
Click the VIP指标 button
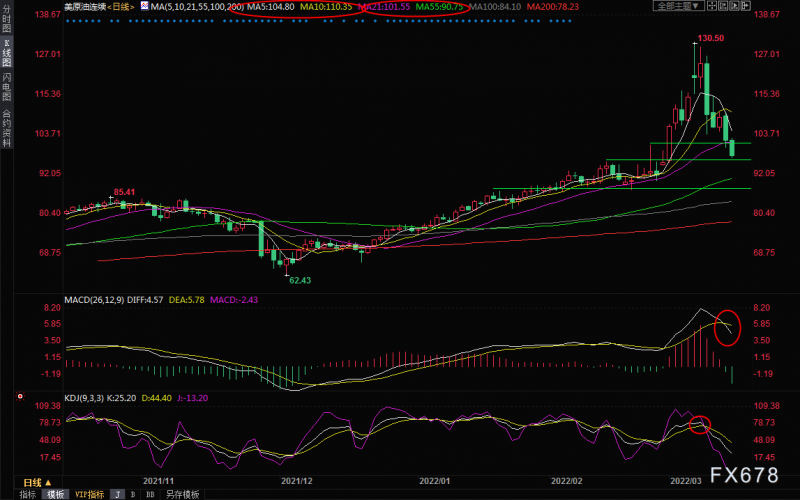(88, 494)
